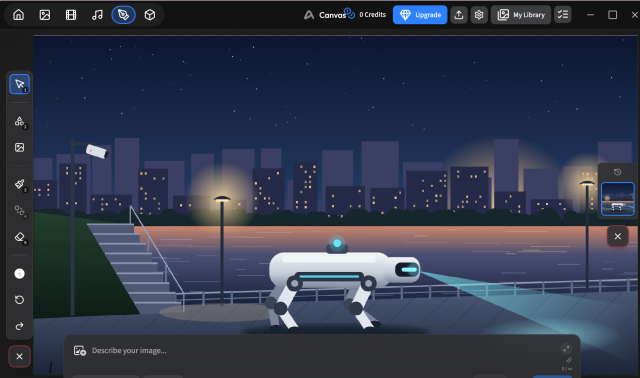Select the insert image tool in sidebar
Image resolution: width=640 pixels, height=378 pixels.
[20, 147]
